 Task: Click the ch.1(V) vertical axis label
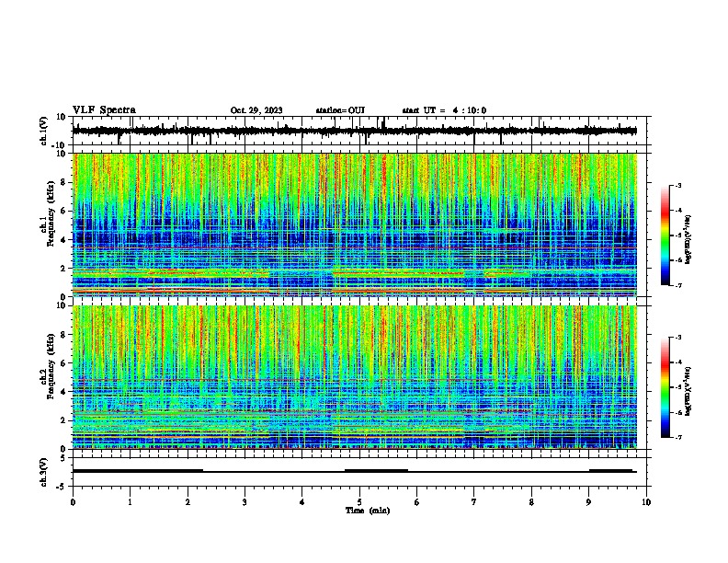[44, 131]
